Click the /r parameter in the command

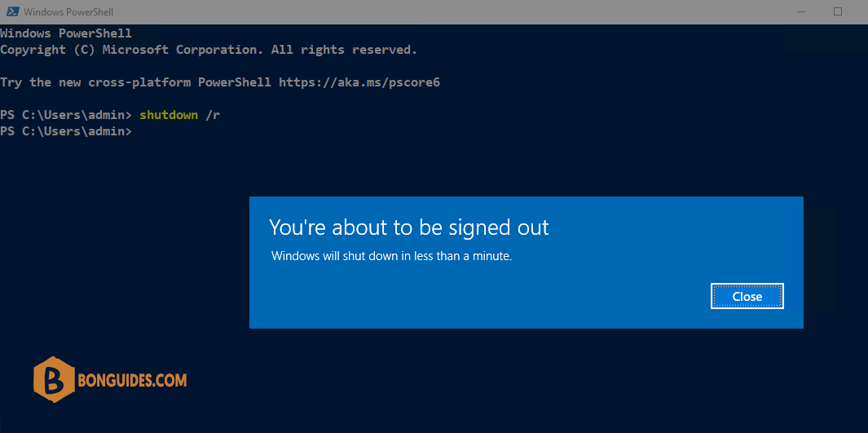213,115
